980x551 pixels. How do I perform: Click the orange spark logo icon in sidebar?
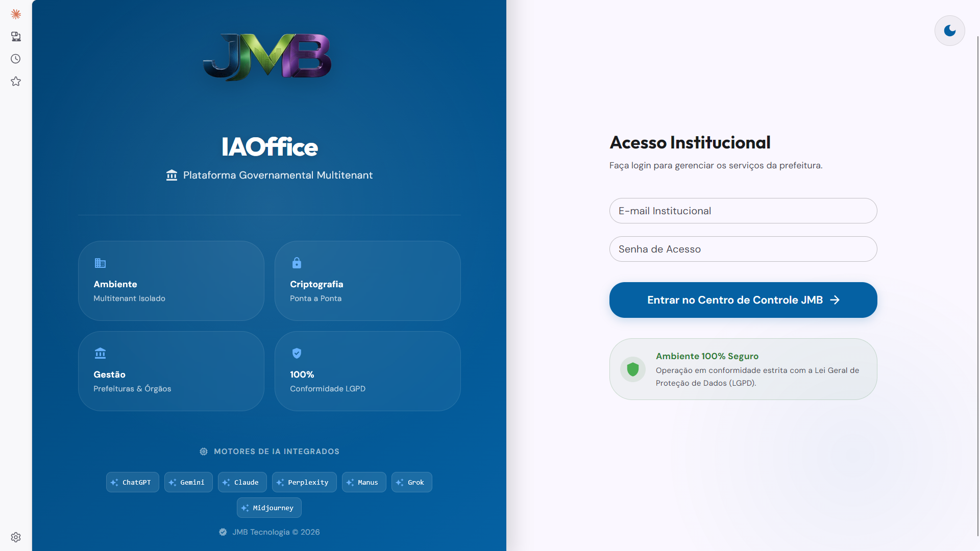16,14
